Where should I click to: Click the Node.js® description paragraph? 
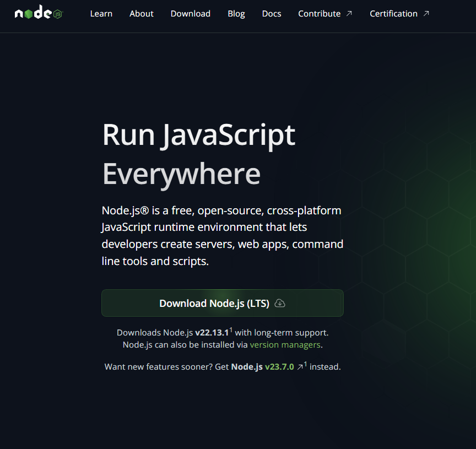pos(223,236)
